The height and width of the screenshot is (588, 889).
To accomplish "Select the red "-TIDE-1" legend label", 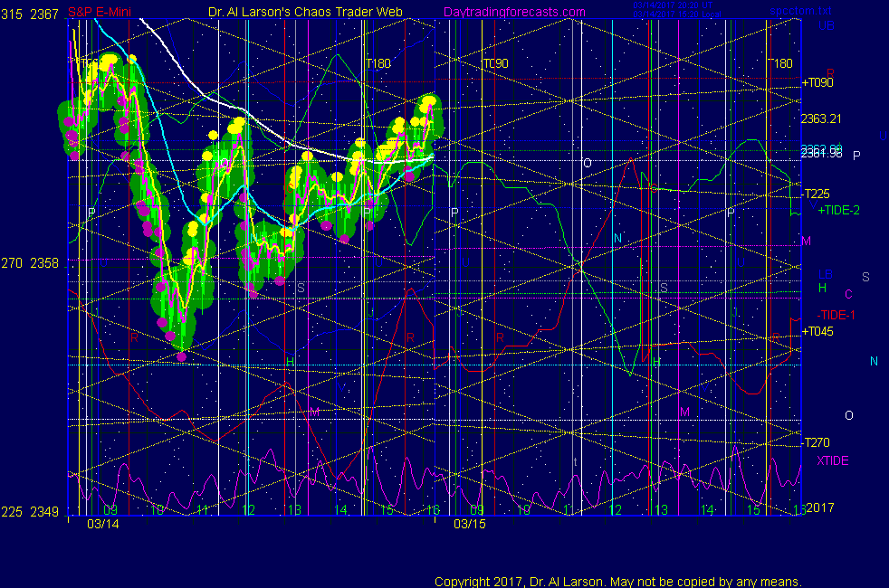I will coord(836,315).
